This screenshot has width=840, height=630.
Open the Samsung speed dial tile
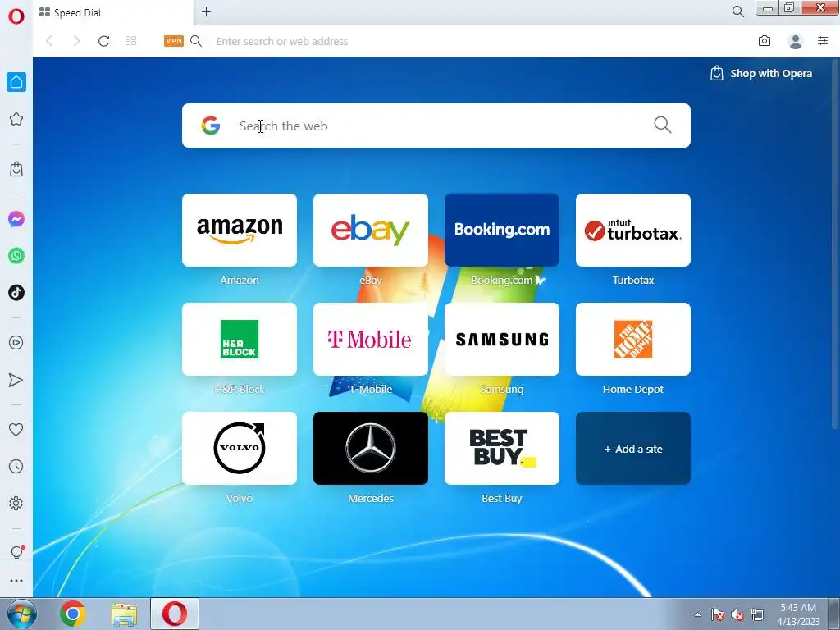(x=502, y=339)
